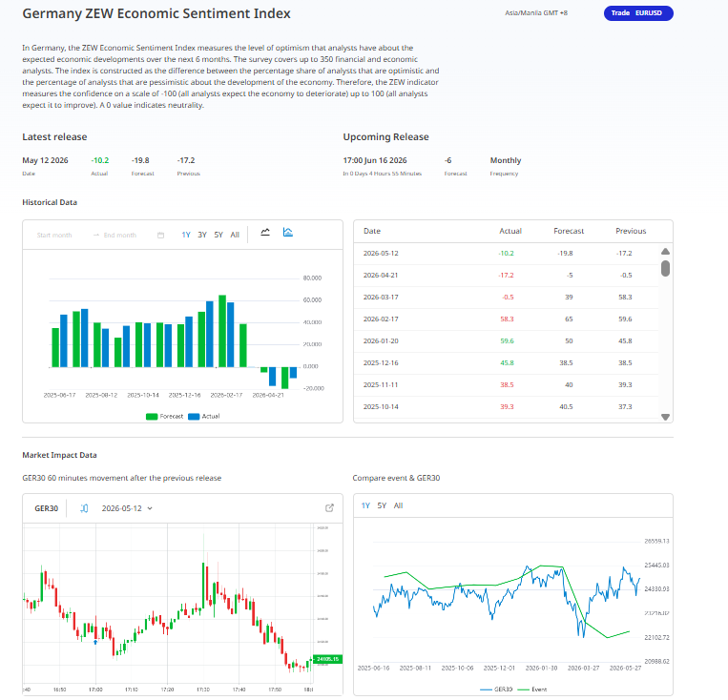The image size is (728, 700).
Task: Click the Germany ZEW Economic Sentiment Index title
Action: [x=156, y=13]
